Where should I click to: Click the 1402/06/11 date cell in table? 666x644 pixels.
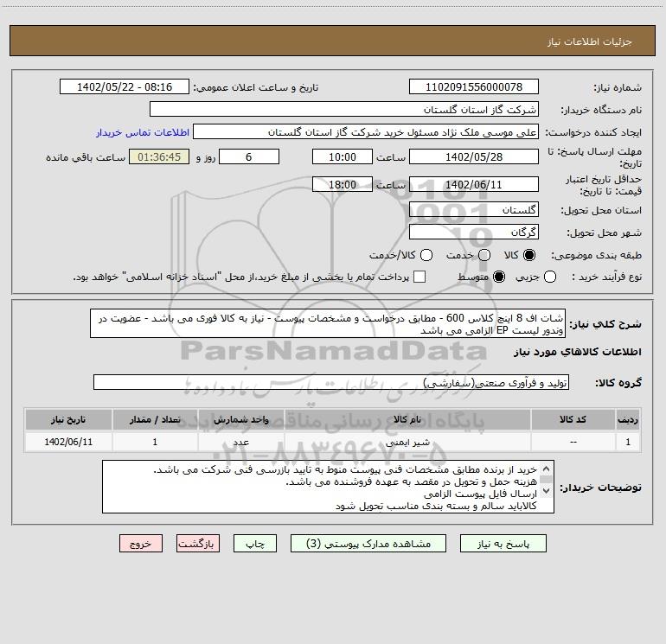point(68,442)
